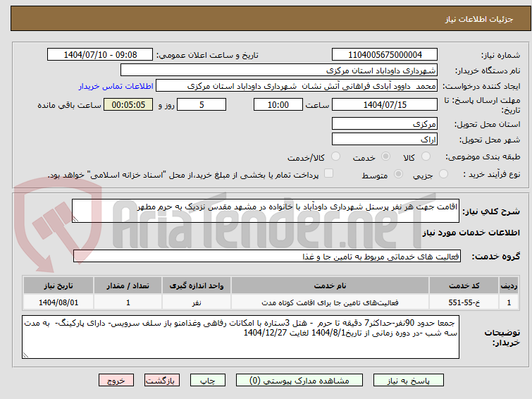Screen dimensions: 532x399
Task: Click service name cell فعالیت‌های تامین جا
Action: click(330, 302)
